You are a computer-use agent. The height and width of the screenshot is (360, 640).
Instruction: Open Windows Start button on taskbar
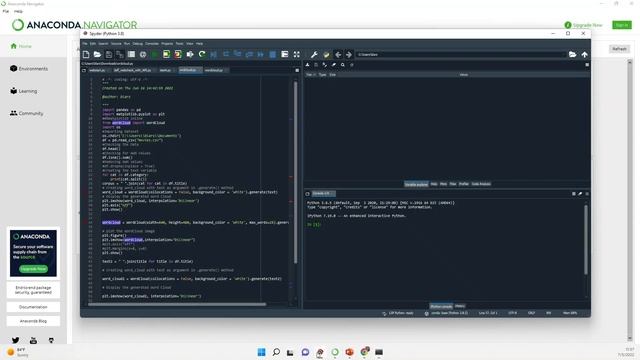point(262,352)
